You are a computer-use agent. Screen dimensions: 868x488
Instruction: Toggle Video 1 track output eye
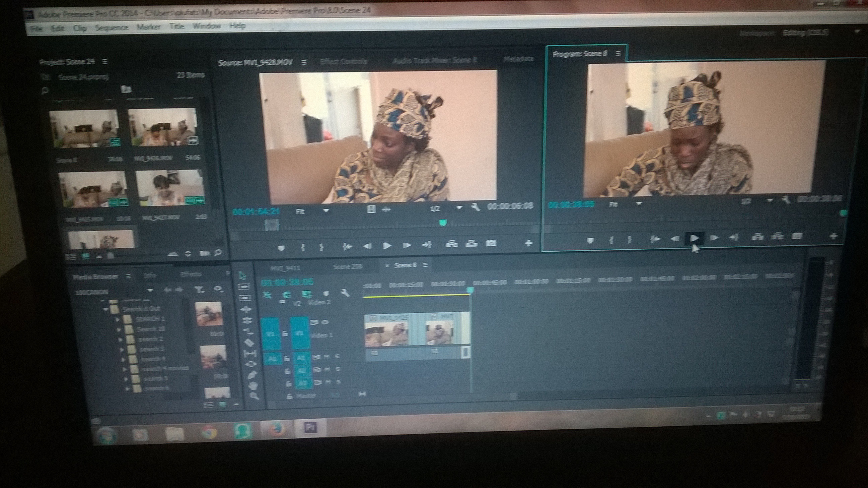coord(325,322)
